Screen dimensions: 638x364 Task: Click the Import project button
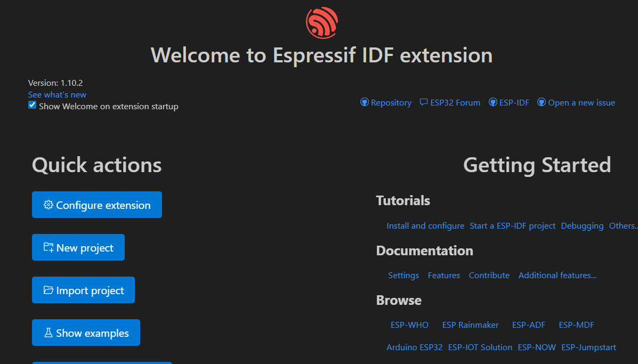tap(83, 290)
